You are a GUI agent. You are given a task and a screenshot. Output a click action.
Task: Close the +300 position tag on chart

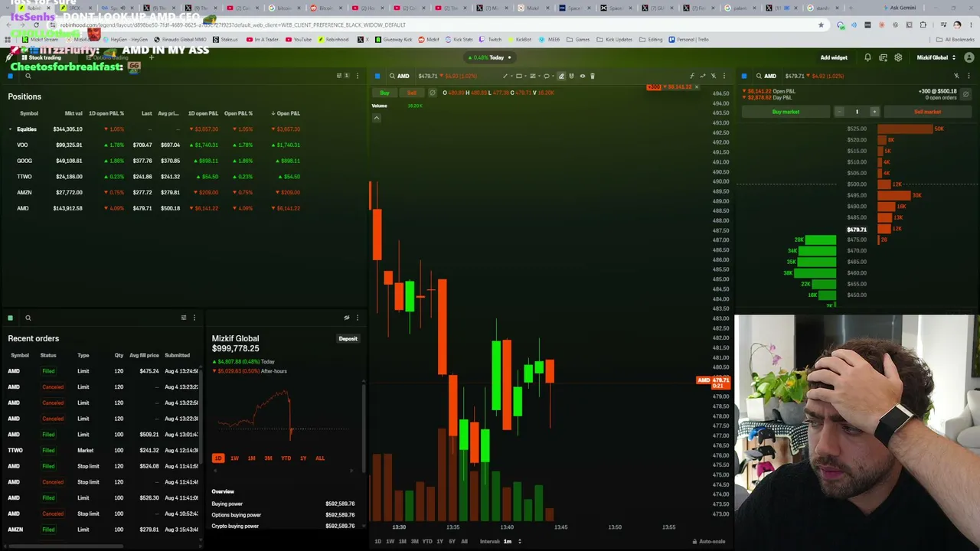[x=696, y=86]
